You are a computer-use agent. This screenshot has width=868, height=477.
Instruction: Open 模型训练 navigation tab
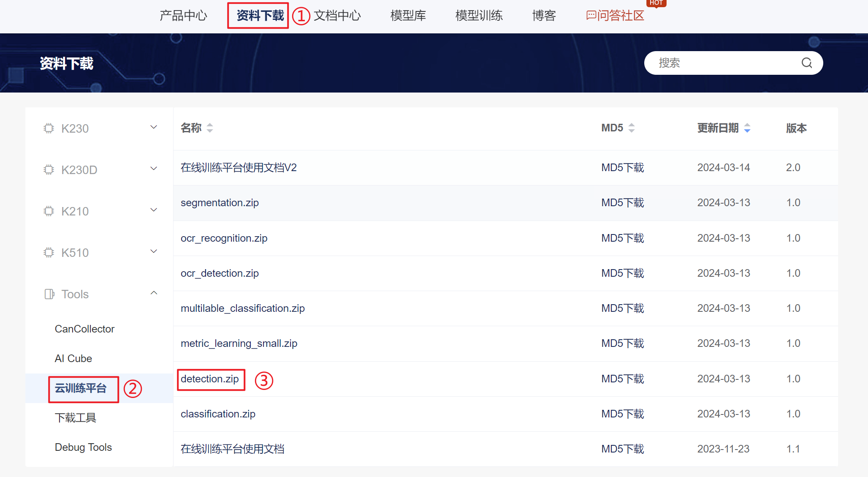coord(479,16)
